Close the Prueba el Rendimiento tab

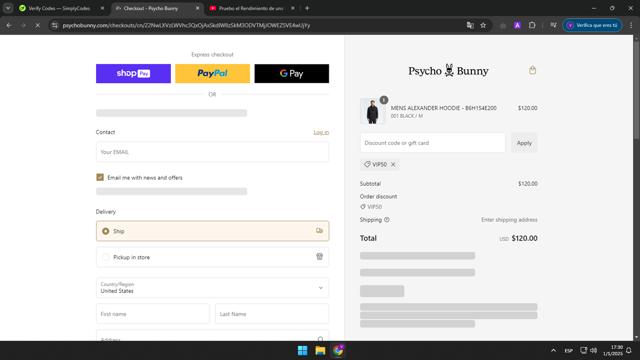click(293, 8)
